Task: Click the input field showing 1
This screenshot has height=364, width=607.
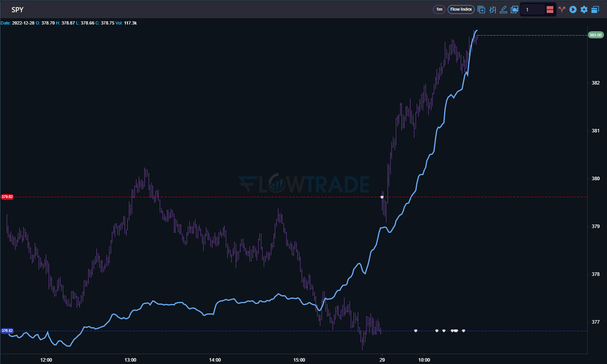Action: tap(534, 10)
